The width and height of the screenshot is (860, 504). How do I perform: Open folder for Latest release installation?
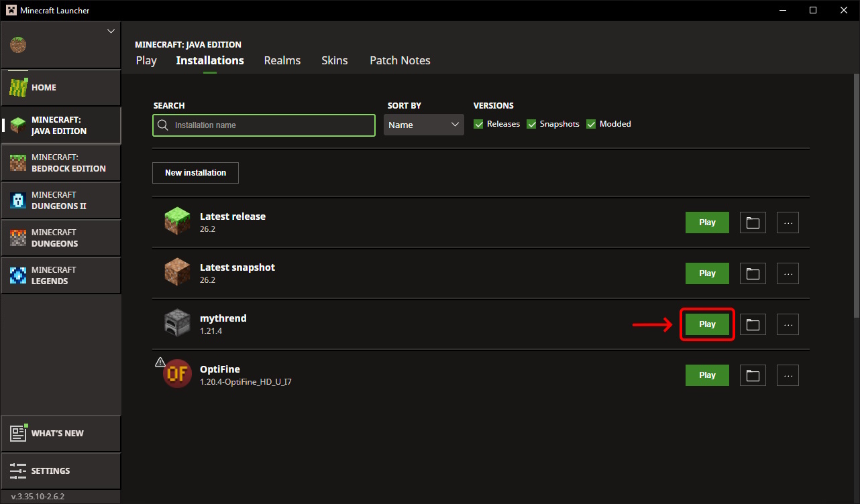(753, 223)
